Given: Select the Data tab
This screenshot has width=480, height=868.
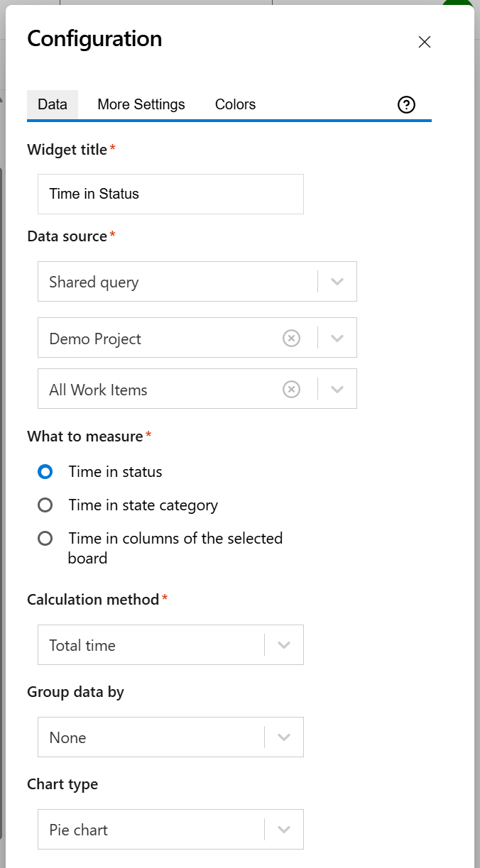Looking at the screenshot, I should [x=52, y=104].
